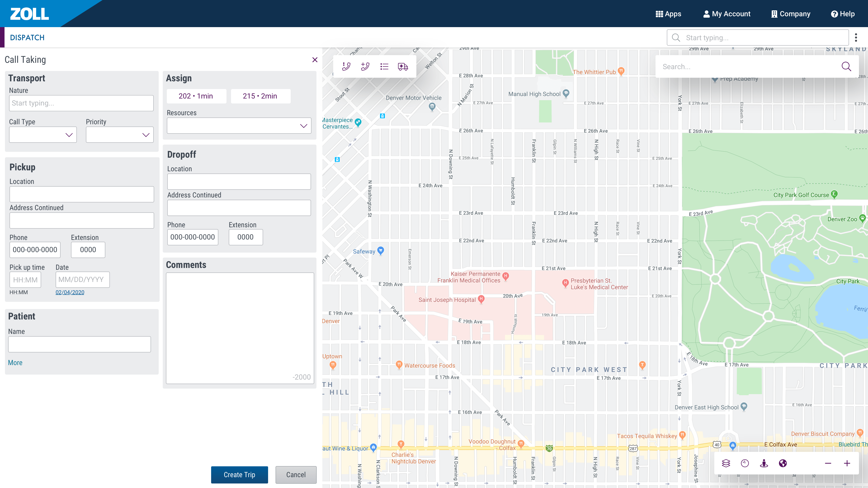Click the More link under Patient
Screen dimensions: 868x488
(15, 363)
